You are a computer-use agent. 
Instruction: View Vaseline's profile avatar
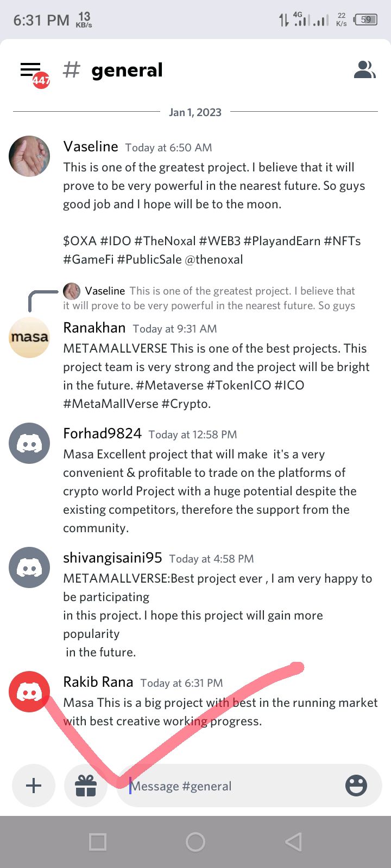(x=29, y=156)
